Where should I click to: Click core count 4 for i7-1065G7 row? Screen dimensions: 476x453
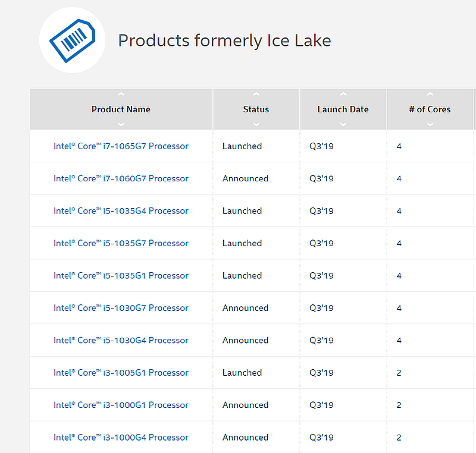coord(399,146)
